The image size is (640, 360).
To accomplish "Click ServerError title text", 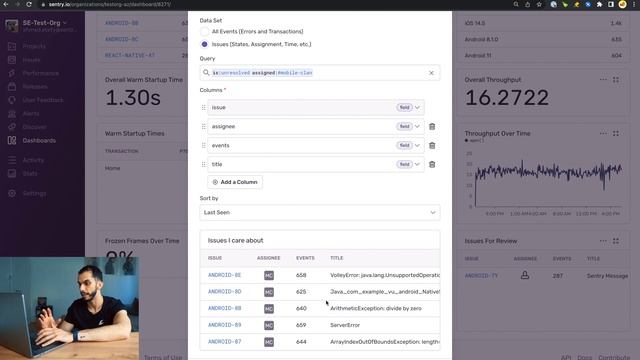I will (x=345, y=325).
